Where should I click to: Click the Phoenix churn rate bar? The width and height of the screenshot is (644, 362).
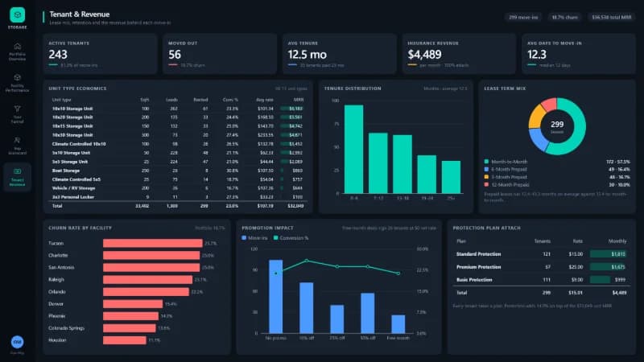(131, 316)
